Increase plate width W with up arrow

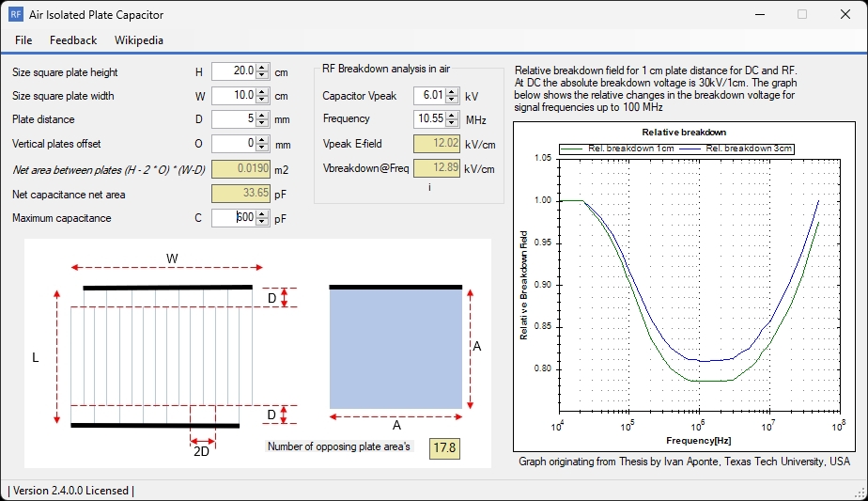tap(262, 92)
